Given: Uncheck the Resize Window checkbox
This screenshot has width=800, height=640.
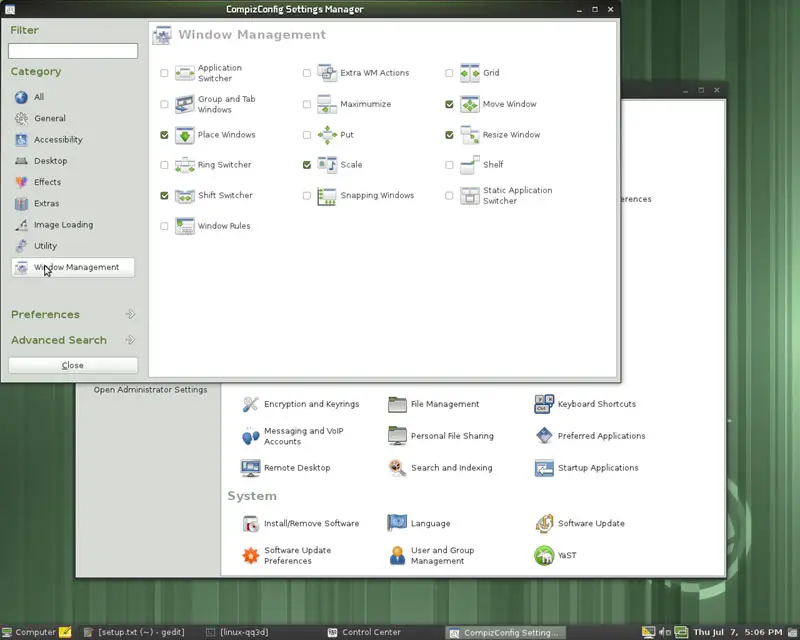Looking at the screenshot, I should point(449,135).
